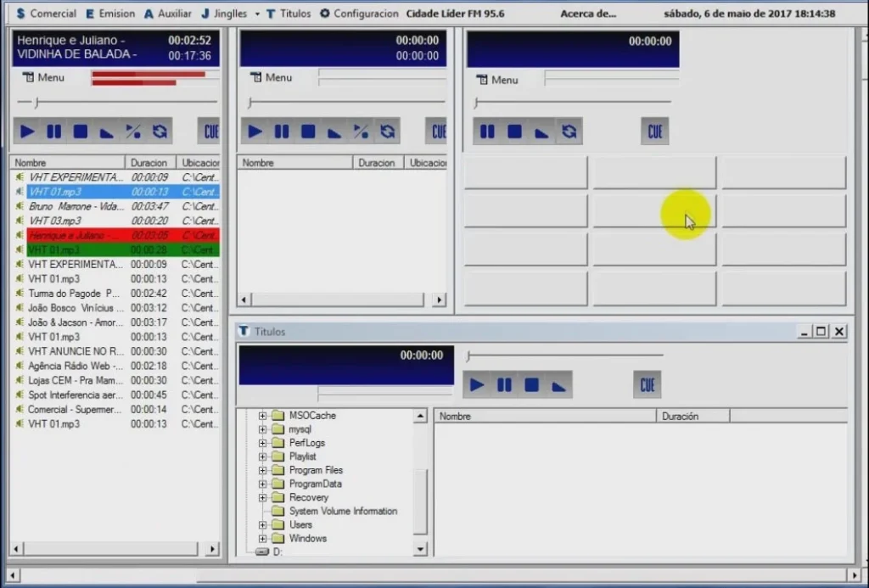
Task: Select Turma do Pagode track row
Action: coord(115,294)
